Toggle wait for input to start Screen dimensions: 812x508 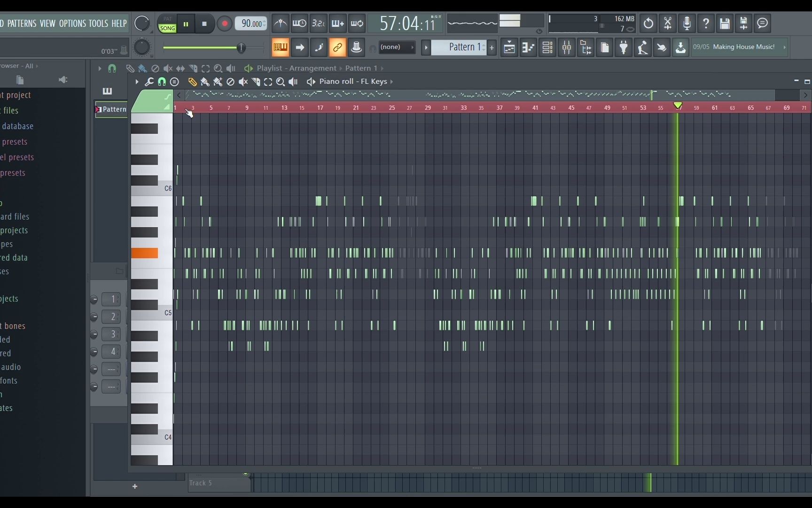click(299, 23)
